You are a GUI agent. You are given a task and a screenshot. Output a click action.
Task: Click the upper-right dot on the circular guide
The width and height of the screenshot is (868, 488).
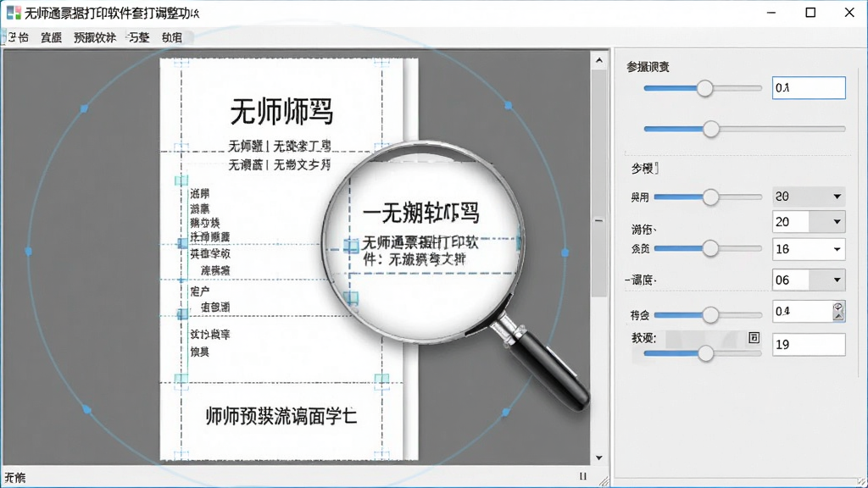point(509,104)
